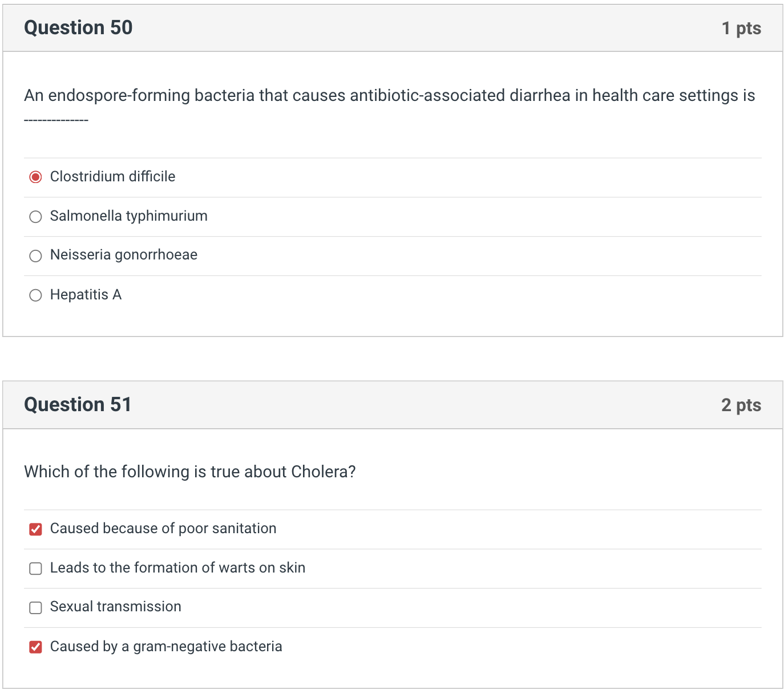Click the '1 pts' score label
The width and height of the screenshot is (784, 690).
[x=741, y=29]
